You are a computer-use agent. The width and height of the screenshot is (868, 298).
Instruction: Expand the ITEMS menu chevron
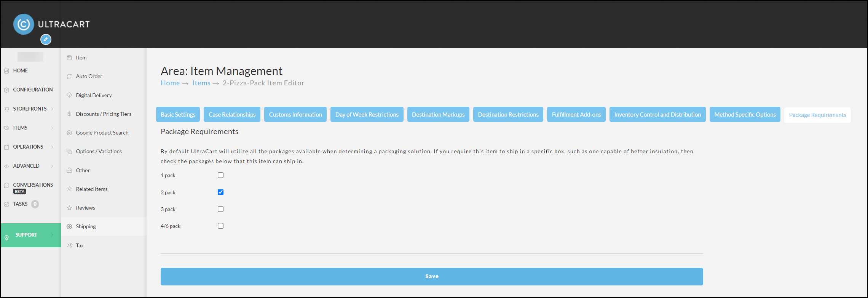pyautogui.click(x=52, y=128)
